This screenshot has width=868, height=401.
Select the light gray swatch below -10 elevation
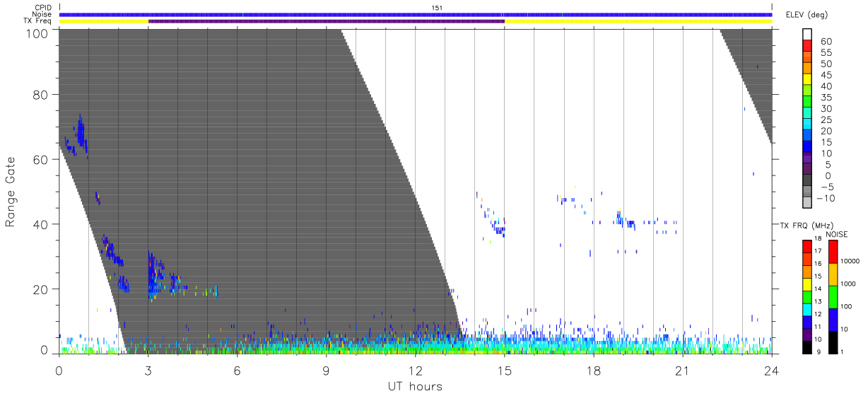click(x=807, y=204)
